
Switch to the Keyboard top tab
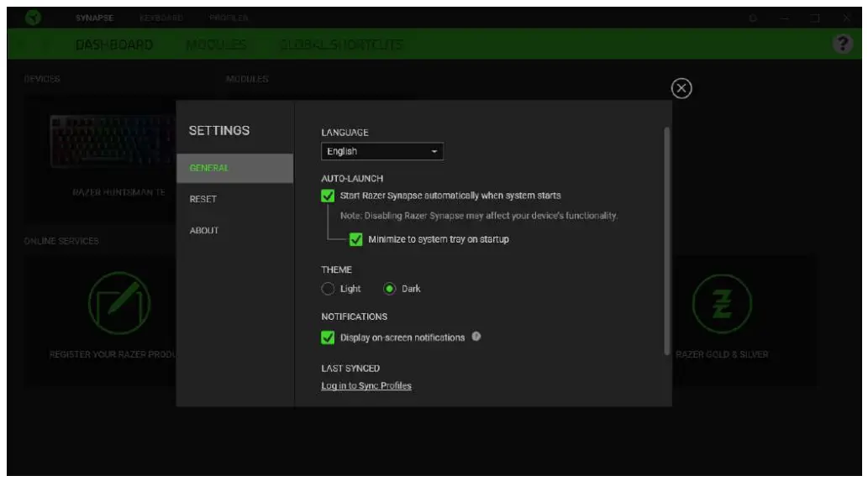160,18
